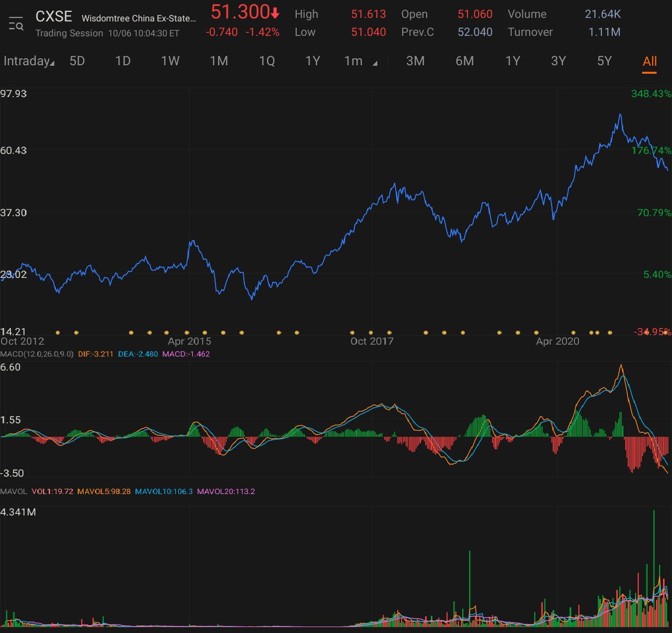Tap the MAVOL10:106.3 reading

point(164,492)
